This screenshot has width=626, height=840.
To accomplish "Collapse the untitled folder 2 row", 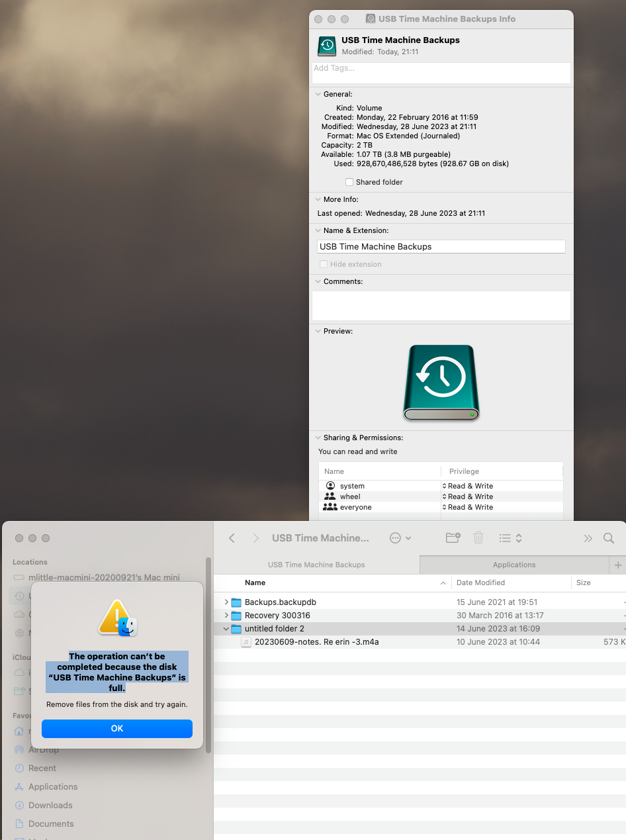I will 226,629.
